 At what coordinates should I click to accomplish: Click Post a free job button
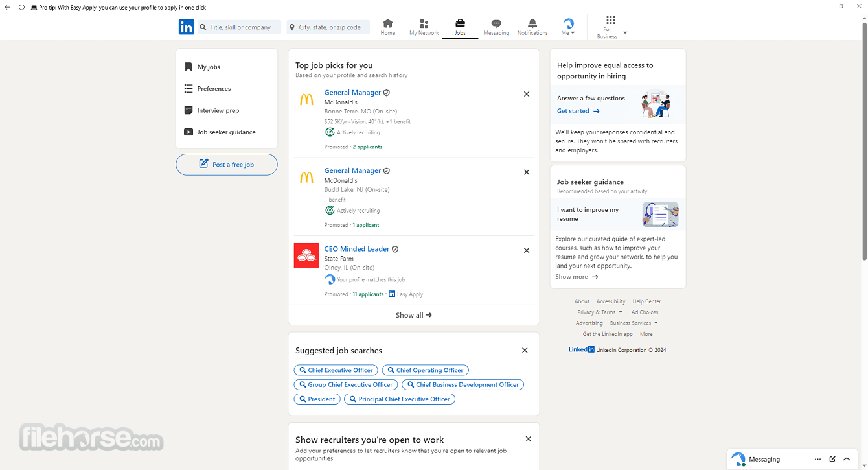coord(227,165)
